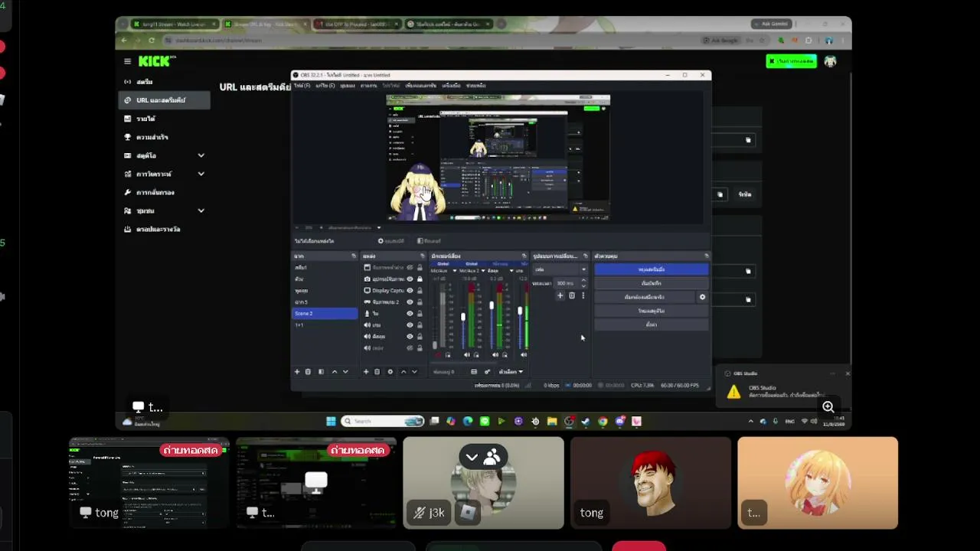Open the transition three-dot options menu
Viewport: 980px width, 551px height.
click(x=583, y=295)
